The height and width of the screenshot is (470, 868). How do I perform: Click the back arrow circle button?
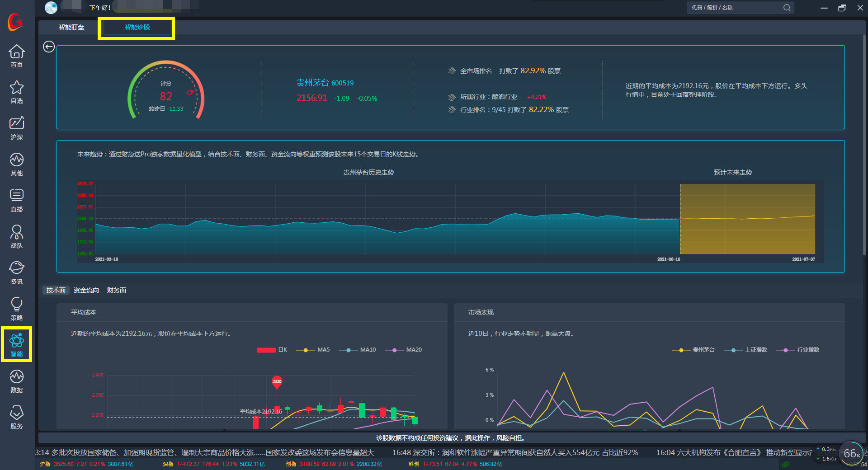click(x=49, y=47)
